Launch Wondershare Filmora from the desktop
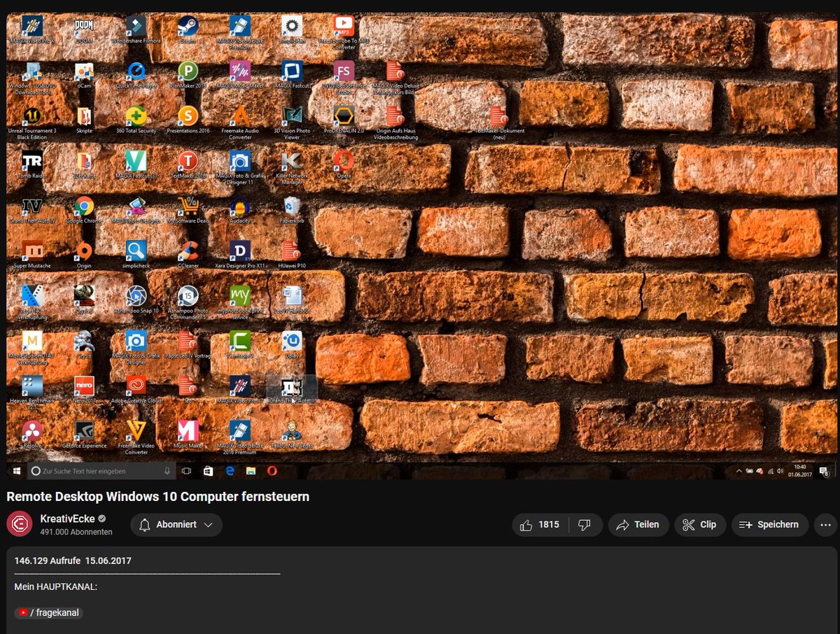This screenshot has width=840, height=634. (x=136, y=30)
